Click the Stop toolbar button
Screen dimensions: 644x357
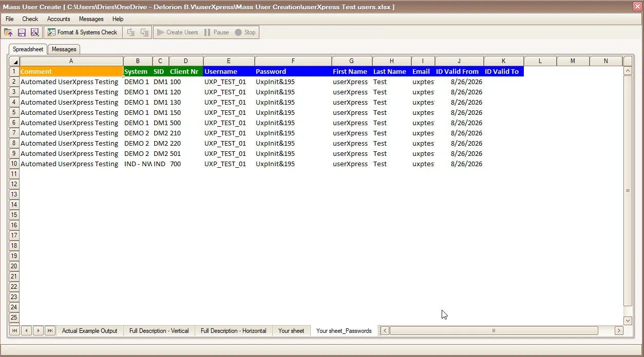[245, 32]
